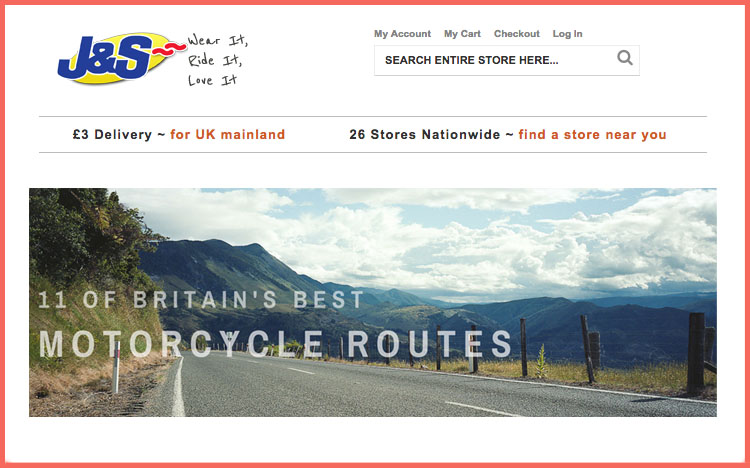750x468 pixels.
Task: Focus the Search Entire Store field
Action: [507, 60]
